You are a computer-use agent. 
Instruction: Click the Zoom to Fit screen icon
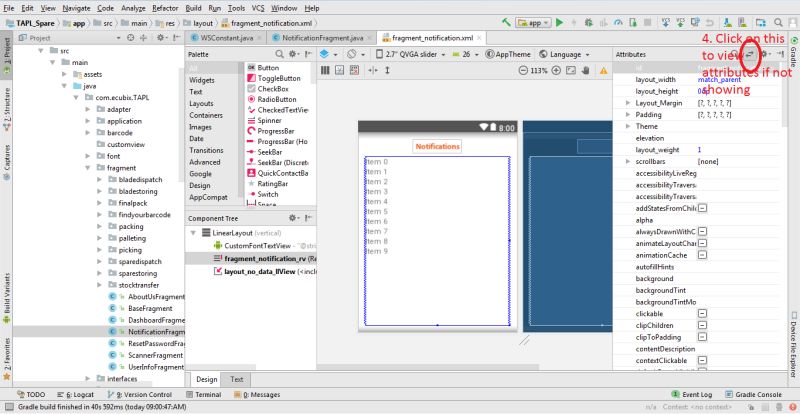[571, 70]
